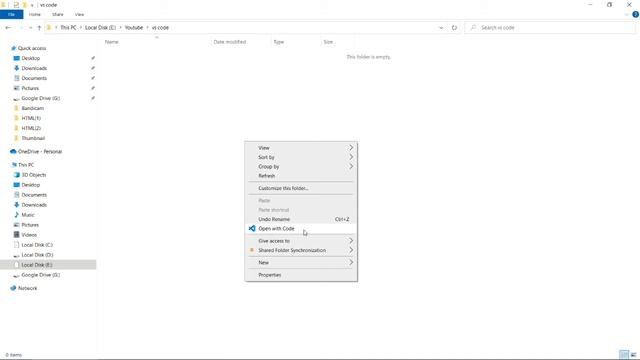640x360 pixels.
Task: Select Refresh in the context menu
Action: pyautogui.click(x=301, y=176)
